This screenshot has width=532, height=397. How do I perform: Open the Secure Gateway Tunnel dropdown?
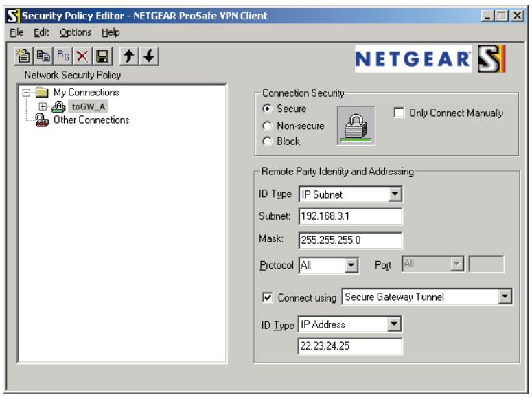coord(505,297)
